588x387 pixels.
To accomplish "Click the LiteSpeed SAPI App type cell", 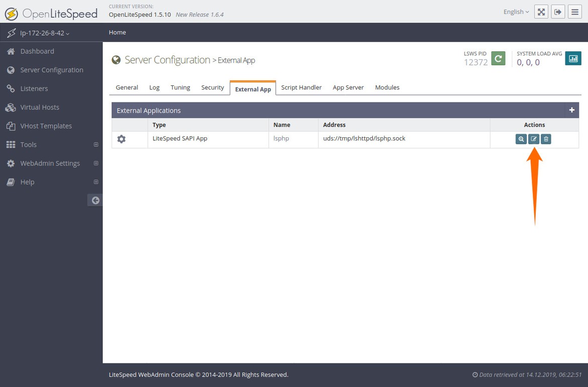I will [x=180, y=138].
